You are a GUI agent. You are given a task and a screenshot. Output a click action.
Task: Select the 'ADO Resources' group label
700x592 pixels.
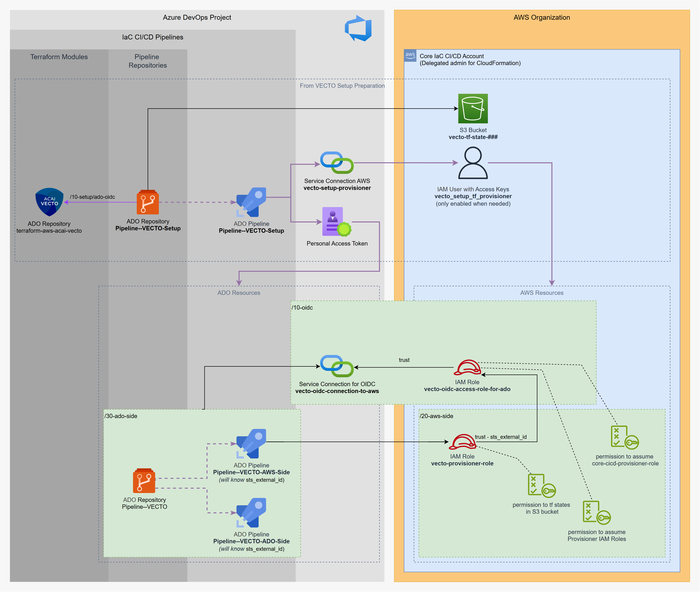[x=239, y=293]
